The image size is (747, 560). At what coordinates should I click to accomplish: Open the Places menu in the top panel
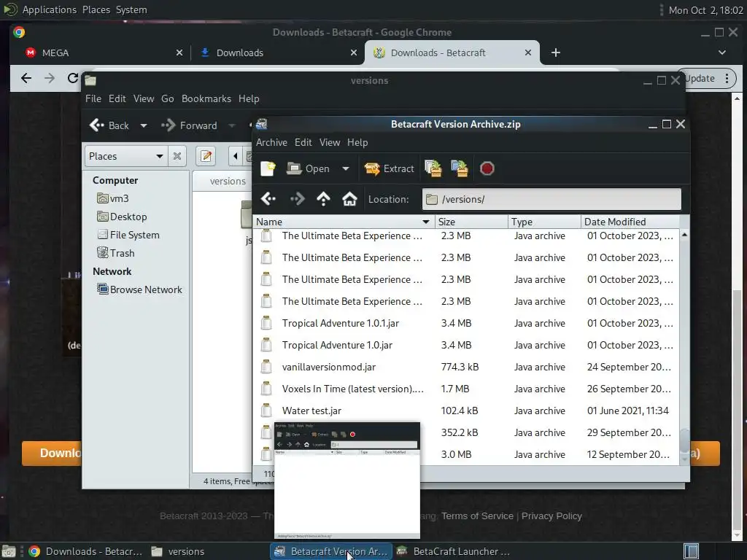point(96,9)
